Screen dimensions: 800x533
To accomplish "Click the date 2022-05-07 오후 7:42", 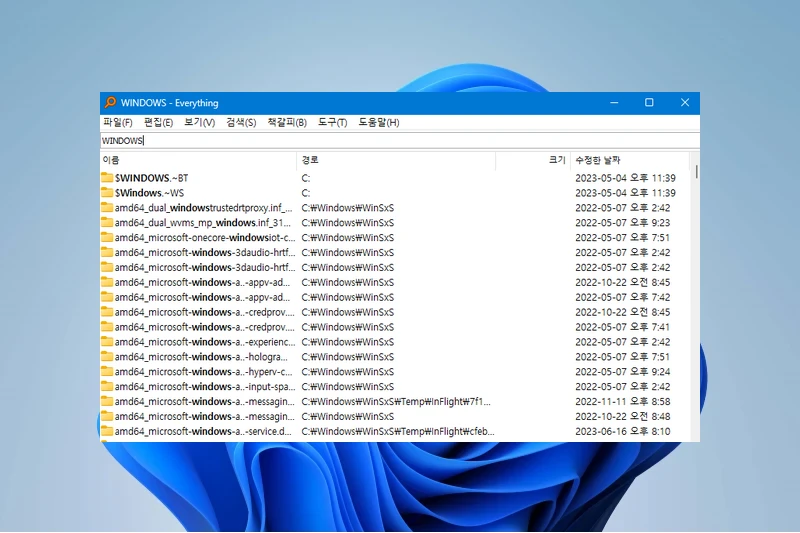I will click(x=622, y=297).
